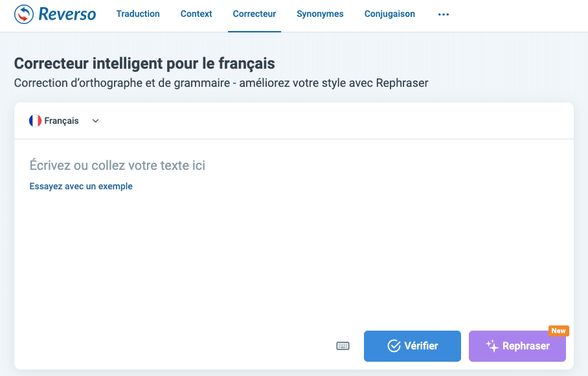This screenshot has height=376, width=588.
Task: Open the Français language selector
Action: 62,121
